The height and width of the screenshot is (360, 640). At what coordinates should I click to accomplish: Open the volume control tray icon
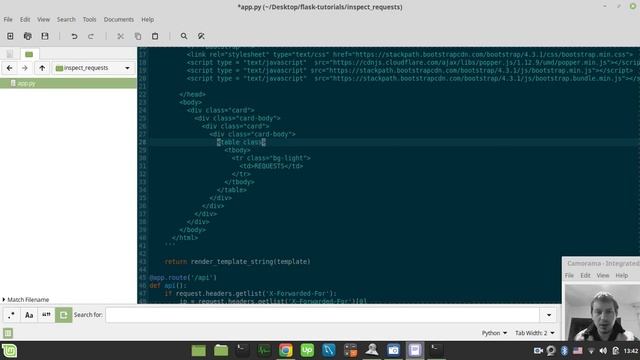603,351
